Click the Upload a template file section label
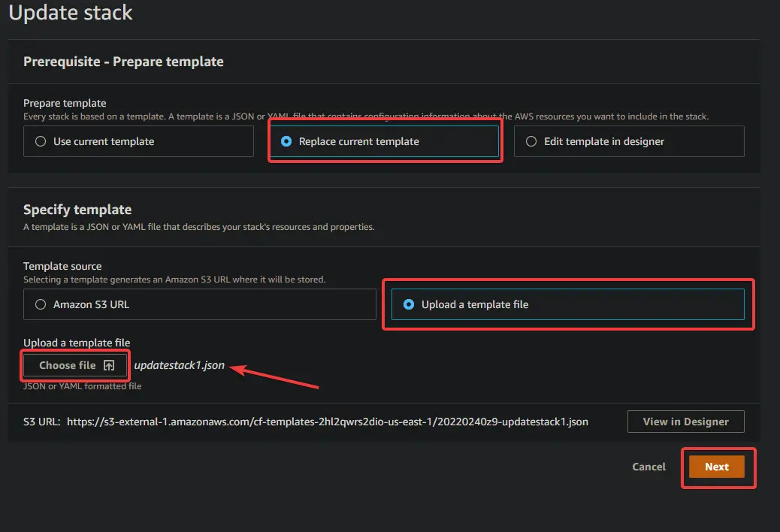This screenshot has height=532, width=780. (x=76, y=343)
